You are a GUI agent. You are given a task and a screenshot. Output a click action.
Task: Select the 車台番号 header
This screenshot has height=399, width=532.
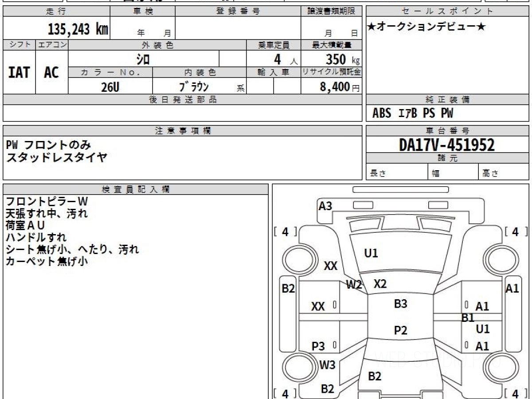click(447, 130)
